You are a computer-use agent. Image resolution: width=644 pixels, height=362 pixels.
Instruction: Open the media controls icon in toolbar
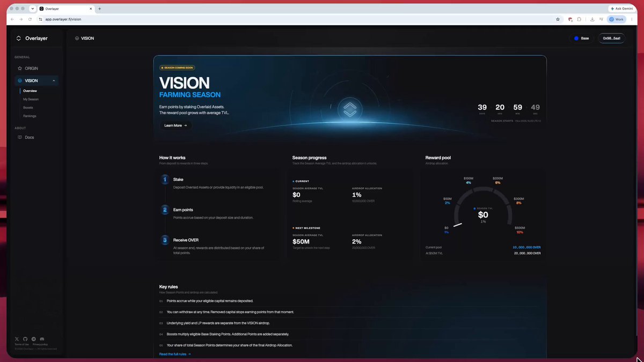point(601,19)
